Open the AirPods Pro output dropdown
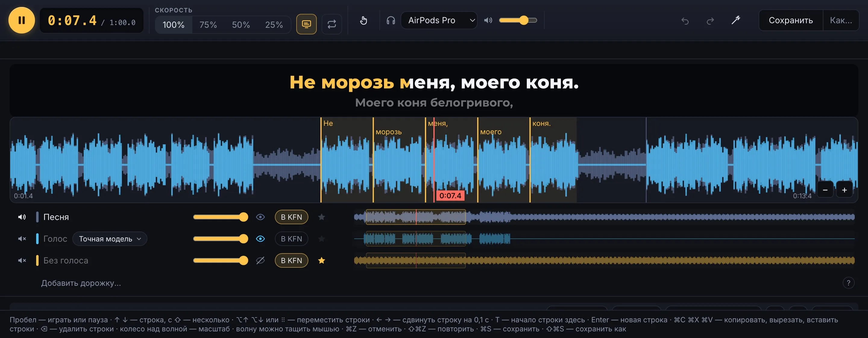 tap(439, 20)
